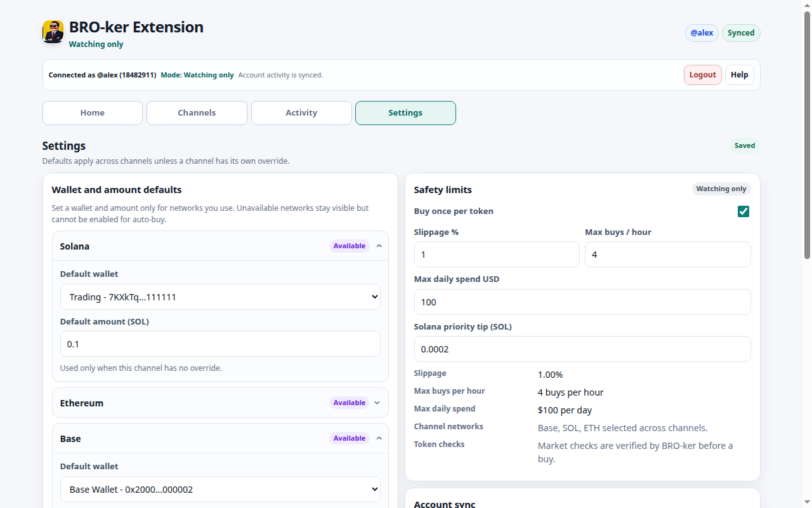This screenshot has width=812, height=508.
Task: Click the Base section header label
Action: pyautogui.click(x=70, y=439)
